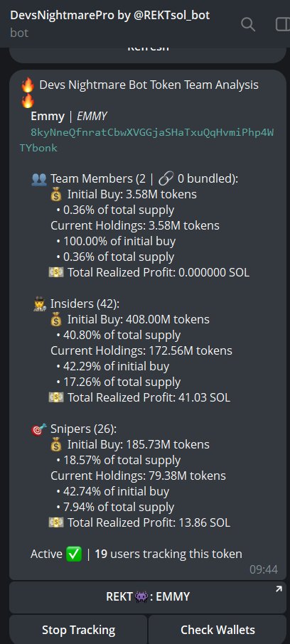Open Check Wallets
Viewport: 290px width, 644px height.
(x=217, y=630)
